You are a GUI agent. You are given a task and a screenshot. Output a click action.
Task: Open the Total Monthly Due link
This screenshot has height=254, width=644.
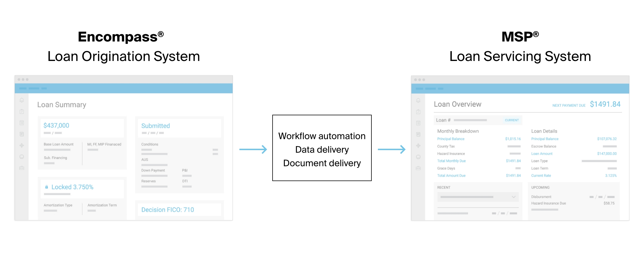(x=451, y=161)
